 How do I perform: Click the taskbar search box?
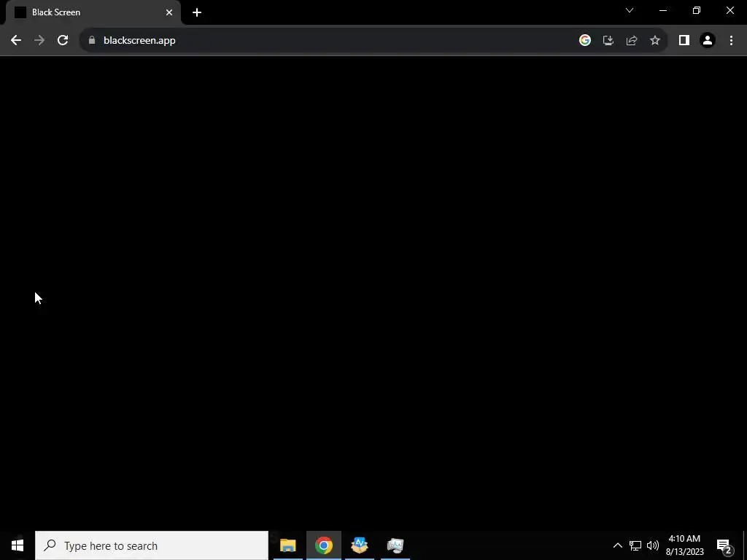point(152,545)
